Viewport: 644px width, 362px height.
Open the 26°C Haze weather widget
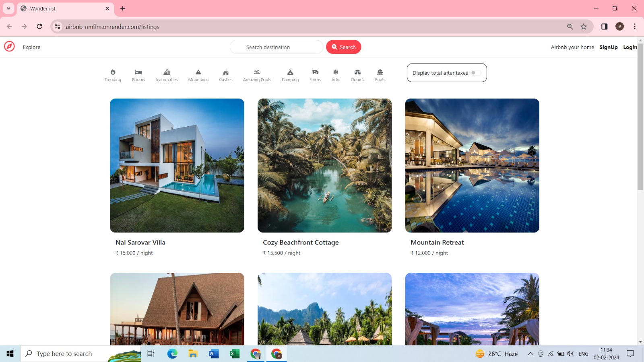(497, 354)
